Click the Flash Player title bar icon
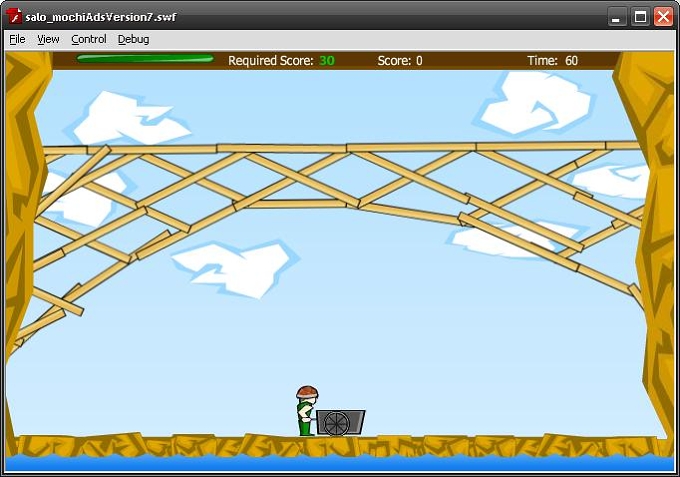The image size is (680, 477). pyautogui.click(x=14, y=16)
